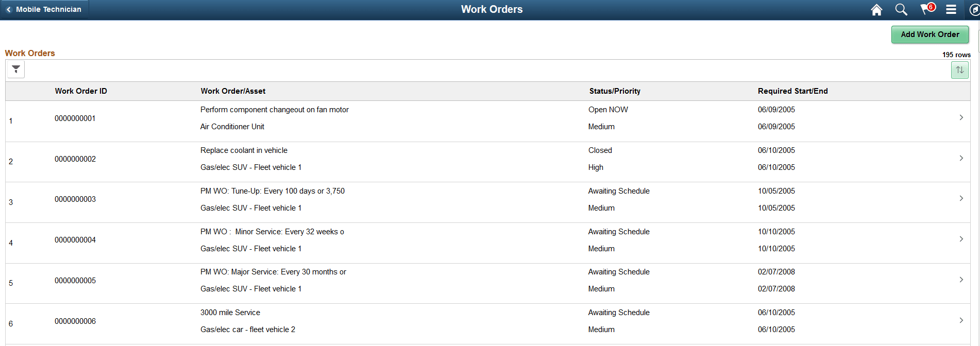The width and height of the screenshot is (980, 346).
Task: Select work order ID 0000000005
Action: coord(75,280)
